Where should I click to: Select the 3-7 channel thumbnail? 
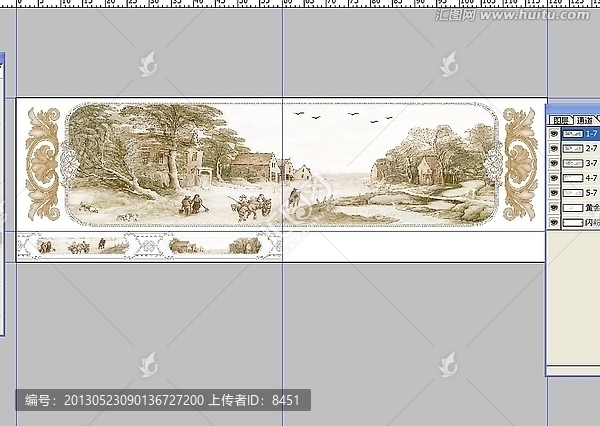pos(573,163)
